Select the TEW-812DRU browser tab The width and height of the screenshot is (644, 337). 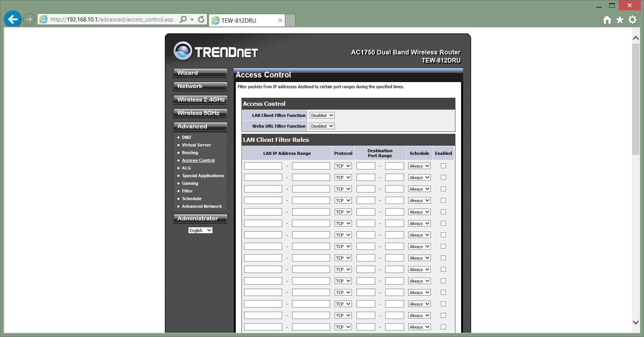click(247, 20)
